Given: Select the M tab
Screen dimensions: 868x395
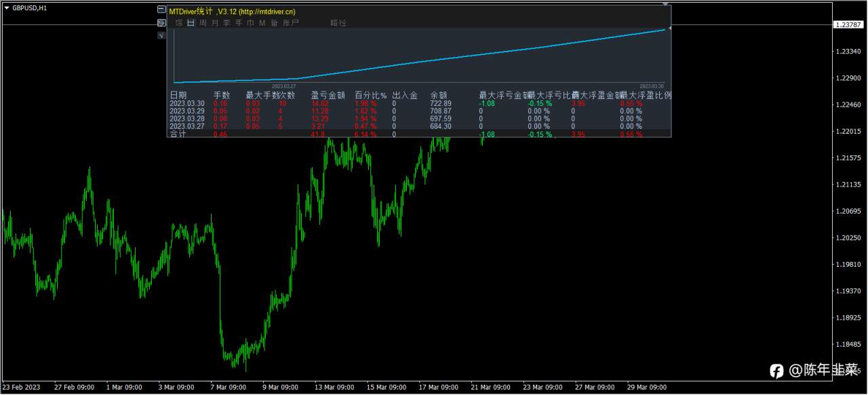Looking at the screenshot, I should (x=262, y=23).
